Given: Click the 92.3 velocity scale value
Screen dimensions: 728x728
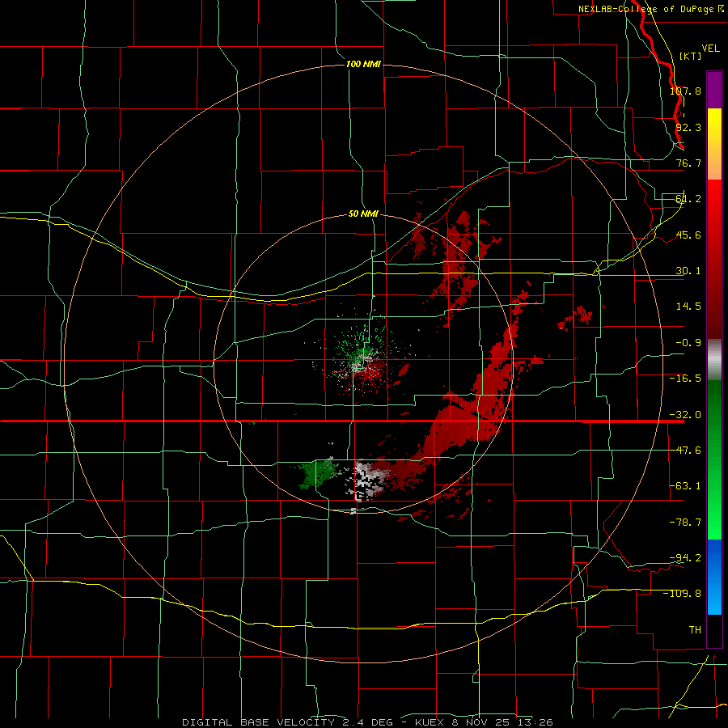Looking at the screenshot, I should [688, 127].
